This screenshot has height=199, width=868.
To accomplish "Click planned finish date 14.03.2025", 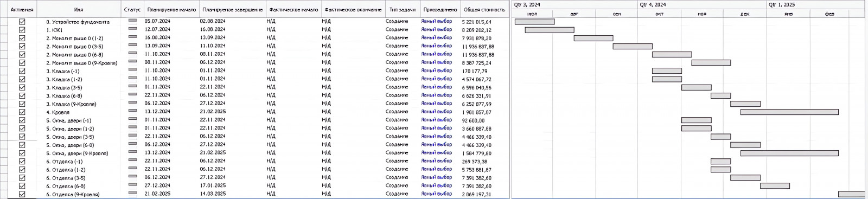I will pyautogui.click(x=213, y=194).
